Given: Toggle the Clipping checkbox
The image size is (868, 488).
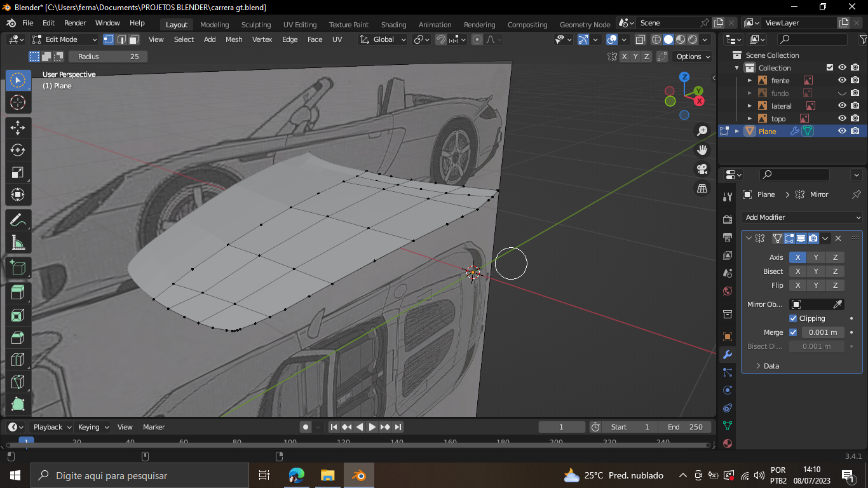Looking at the screenshot, I should pos(793,318).
